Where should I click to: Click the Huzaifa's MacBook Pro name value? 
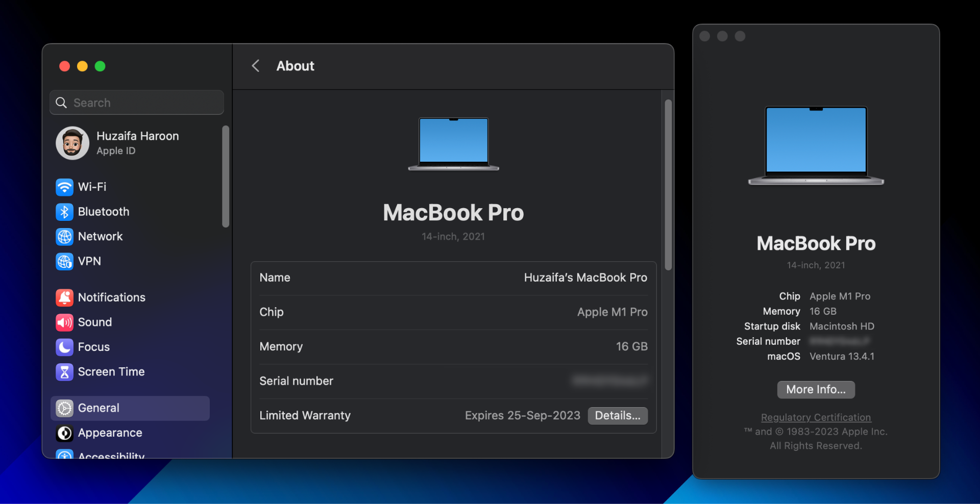585,278
